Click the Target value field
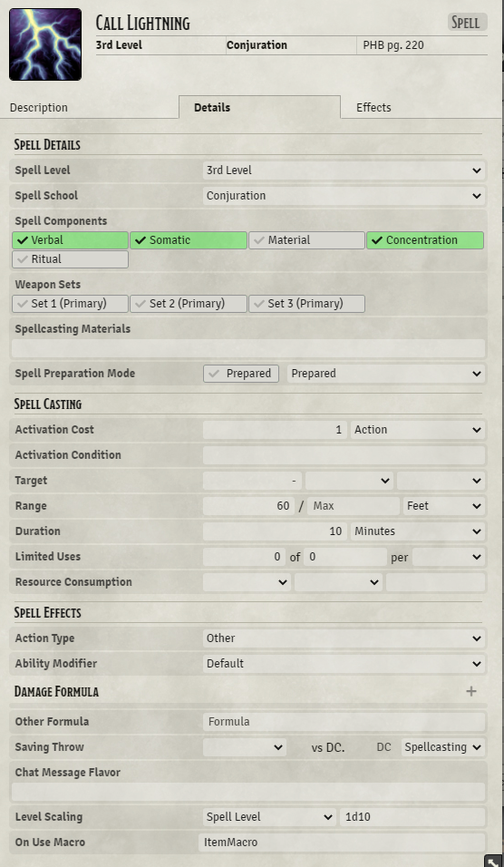The width and height of the screenshot is (504, 867). coord(253,481)
